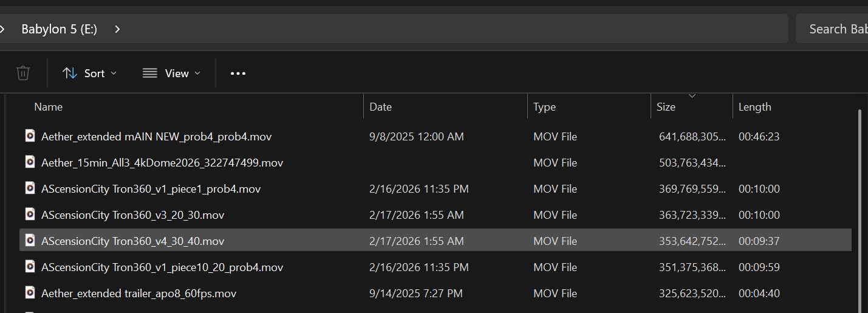
Task: Open the See more three-dots menu
Action: 238,74
